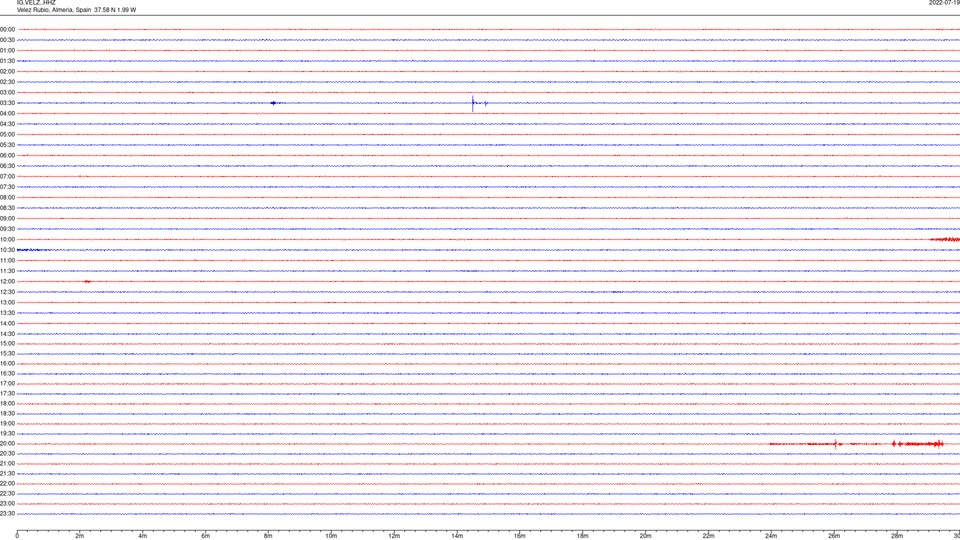Click the 13:00 time row label
The width and height of the screenshot is (960, 540).
point(7,302)
